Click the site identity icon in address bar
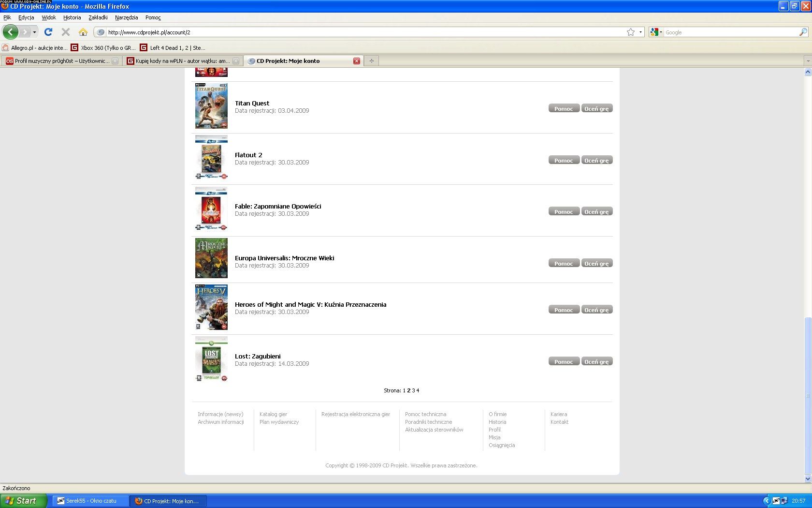The width and height of the screenshot is (812, 508). click(x=101, y=32)
